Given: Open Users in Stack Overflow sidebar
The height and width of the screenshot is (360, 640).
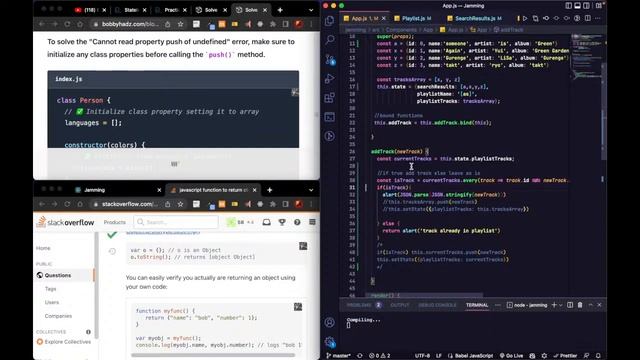Looking at the screenshot, I should (52, 302).
